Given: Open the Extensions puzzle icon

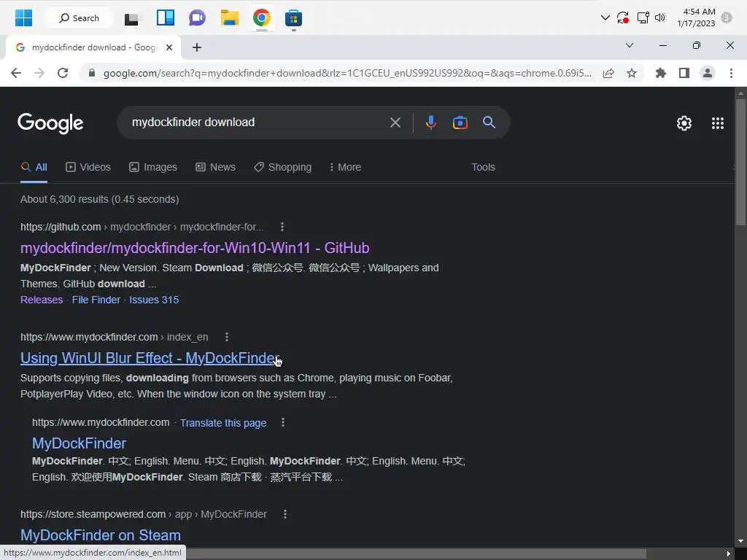Looking at the screenshot, I should tap(661, 74).
